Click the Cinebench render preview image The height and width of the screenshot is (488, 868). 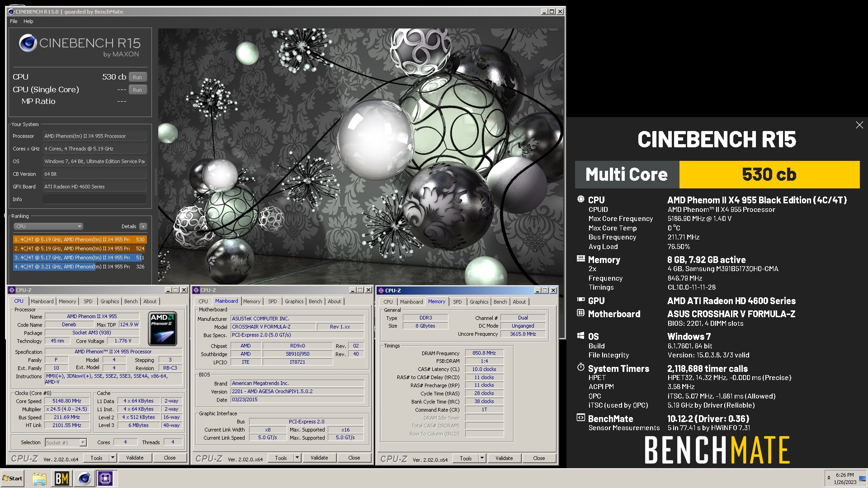click(x=360, y=156)
